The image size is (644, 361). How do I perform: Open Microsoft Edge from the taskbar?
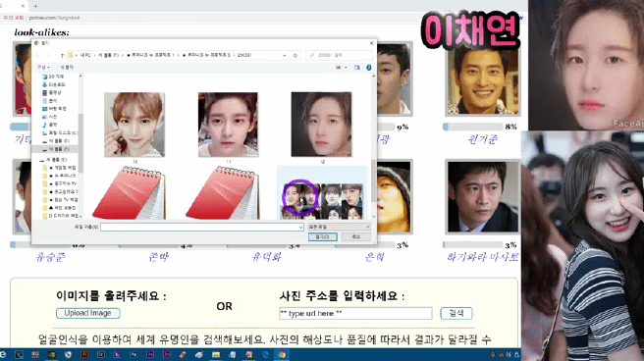click(x=265, y=355)
